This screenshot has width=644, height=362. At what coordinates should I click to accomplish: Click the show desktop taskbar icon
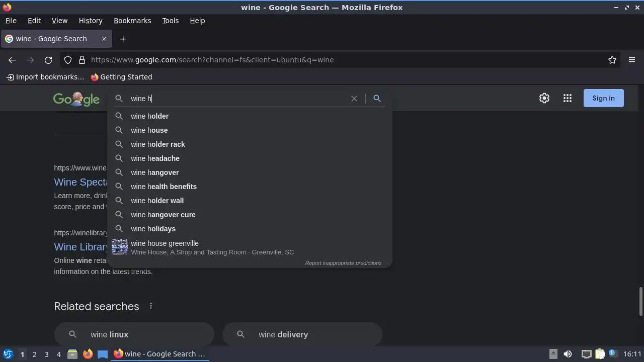[x=103, y=354]
